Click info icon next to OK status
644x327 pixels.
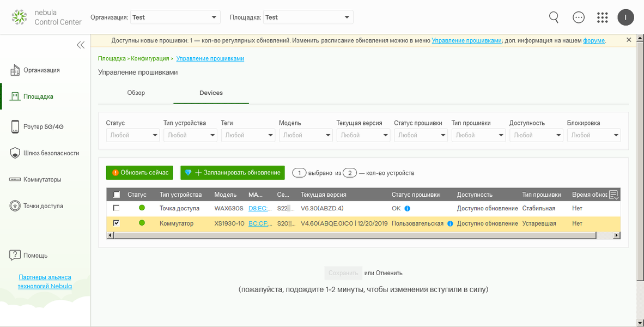407,208
